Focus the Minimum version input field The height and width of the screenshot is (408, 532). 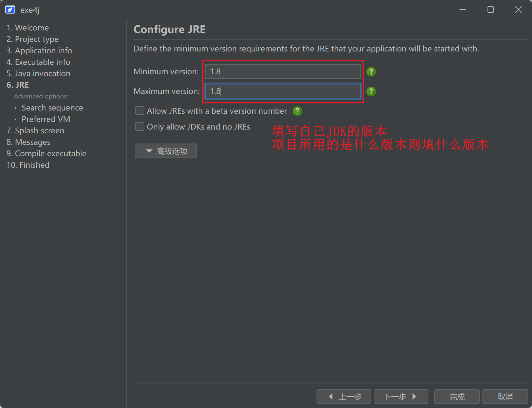coord(283,72)
